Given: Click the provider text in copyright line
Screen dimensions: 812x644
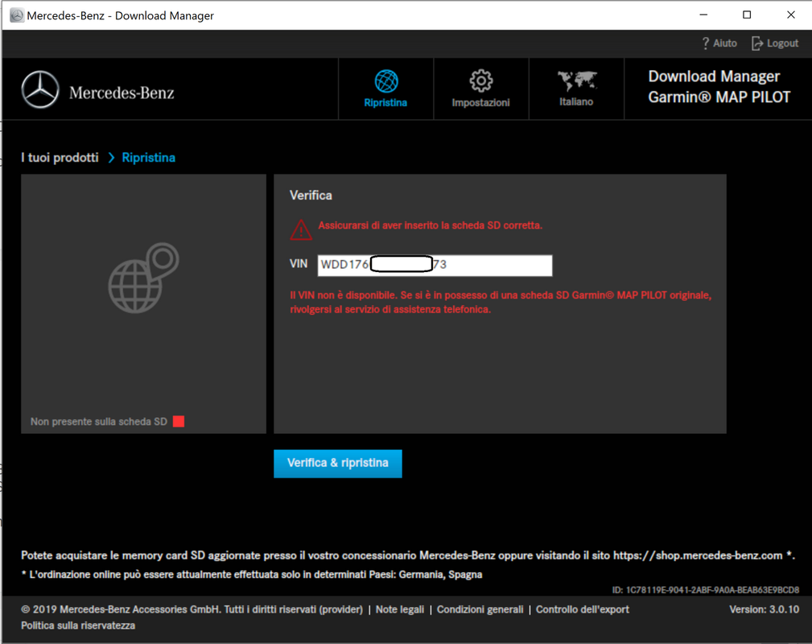Looking at the screenshot, I should click(x=340, y=609).
